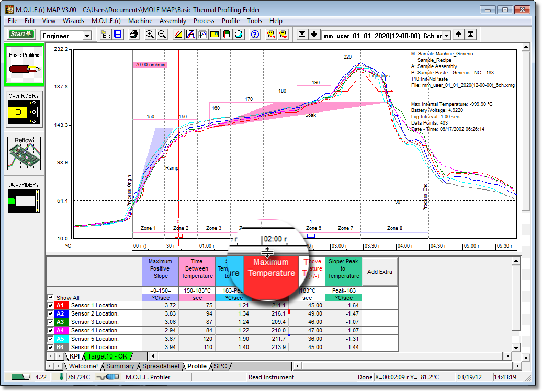542x392 pixels.
Task: Click the zoom in magnifier icon
Action: tap(150, 35)
